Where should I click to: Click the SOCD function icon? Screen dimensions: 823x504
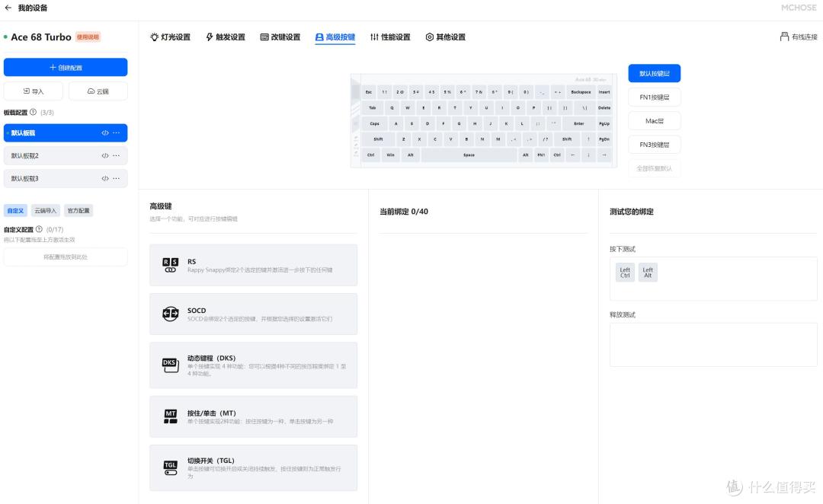coord(170,314)
